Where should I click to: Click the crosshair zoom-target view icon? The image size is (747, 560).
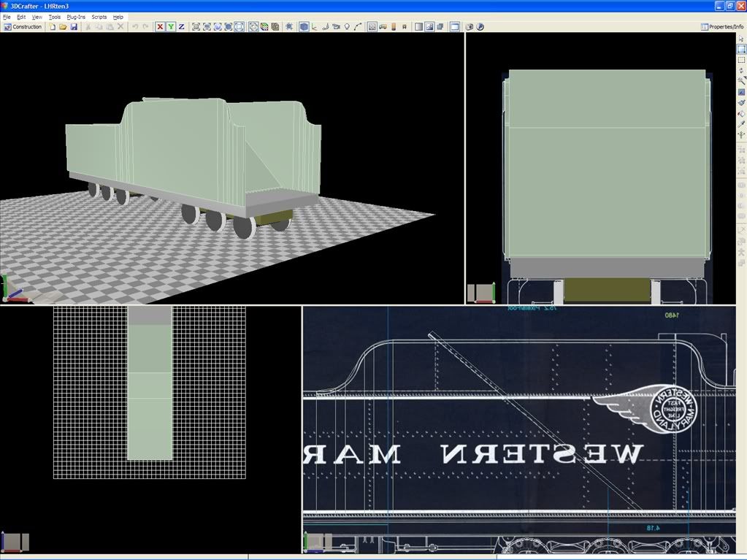(x=253, y=27)
